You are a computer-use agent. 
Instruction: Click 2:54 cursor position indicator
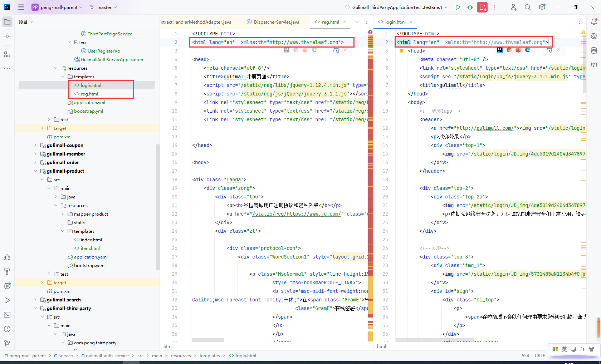525,355
